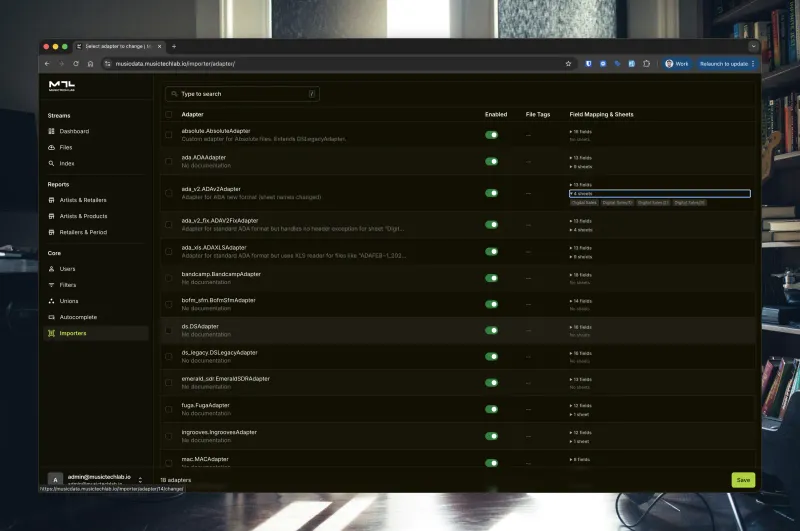This screenshot has width=800, height=531.
Task: Click the Bitwarden shield extension icon
Action: pyautogui.click(x=588, y=64)
